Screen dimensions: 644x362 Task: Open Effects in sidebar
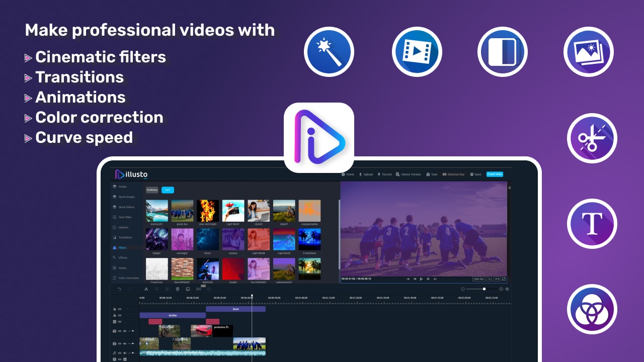tap(121, 257)
